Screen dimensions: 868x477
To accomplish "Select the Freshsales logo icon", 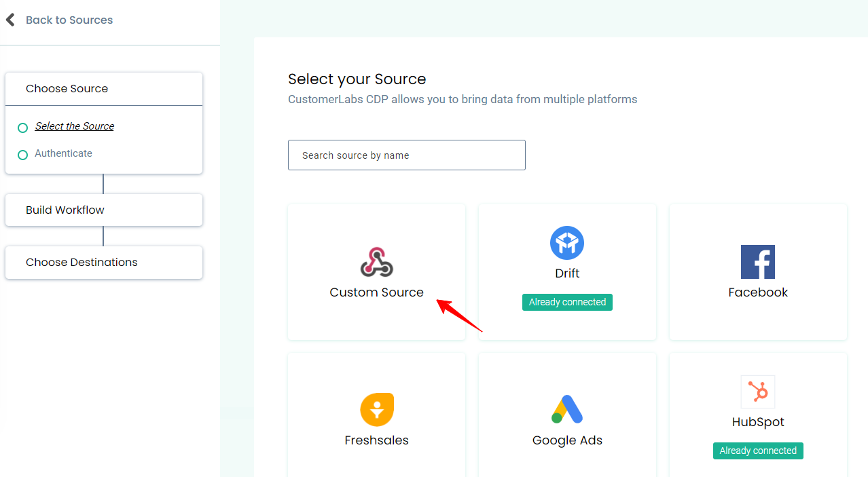I will [376, 410].
